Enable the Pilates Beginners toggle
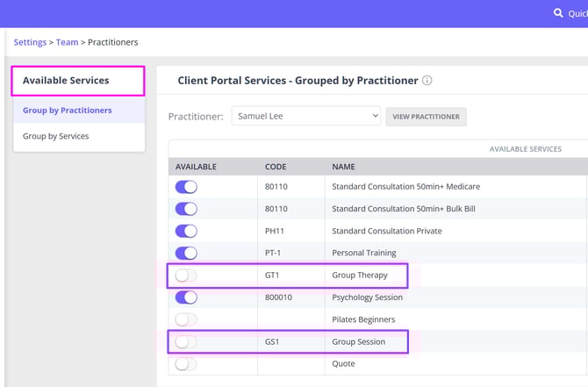Screen dimensions: 588x387 click(186, 319)
